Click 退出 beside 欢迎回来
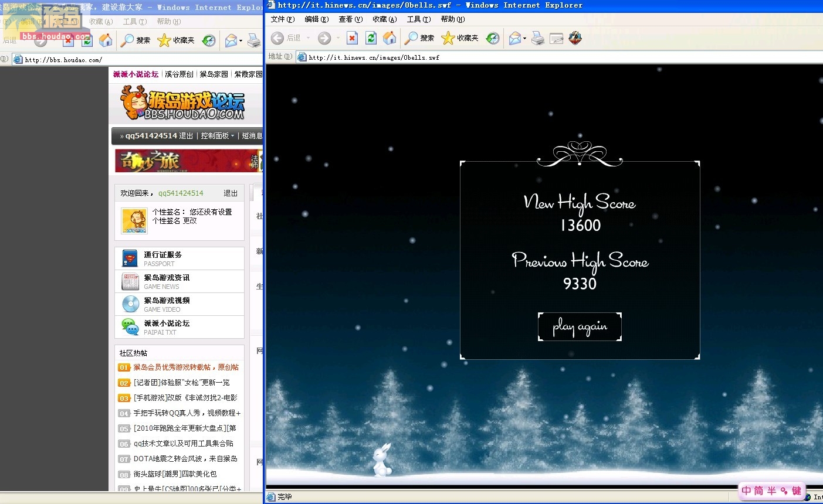 tap(231, 193)
